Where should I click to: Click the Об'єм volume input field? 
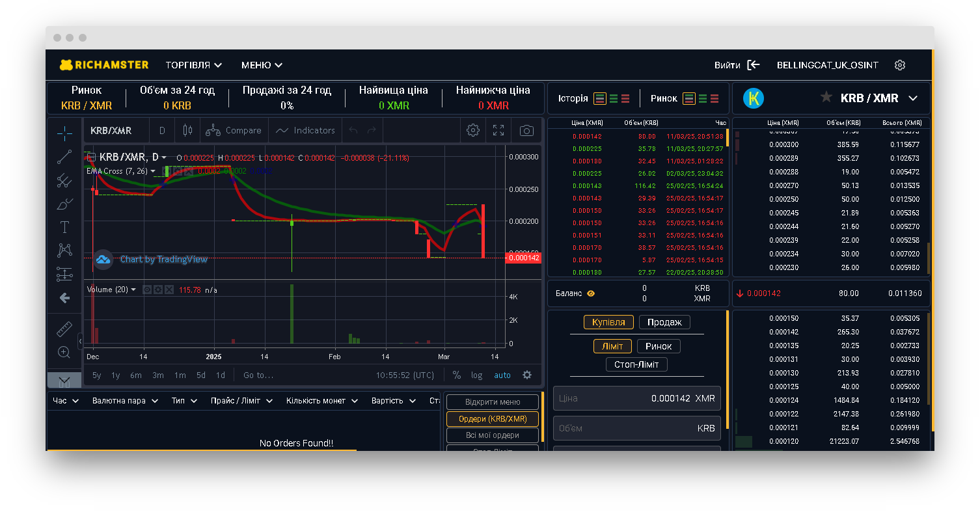636,428
